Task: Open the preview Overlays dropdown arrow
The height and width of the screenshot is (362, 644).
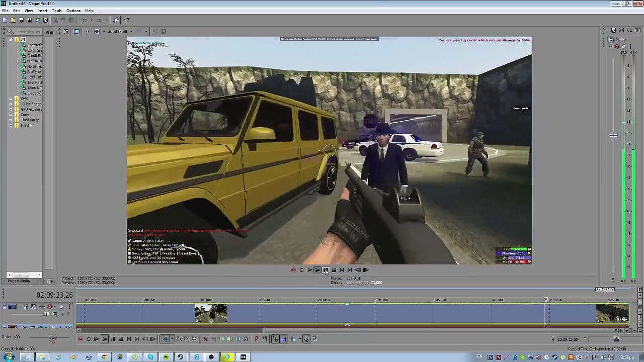Action: tap(146, 31)
